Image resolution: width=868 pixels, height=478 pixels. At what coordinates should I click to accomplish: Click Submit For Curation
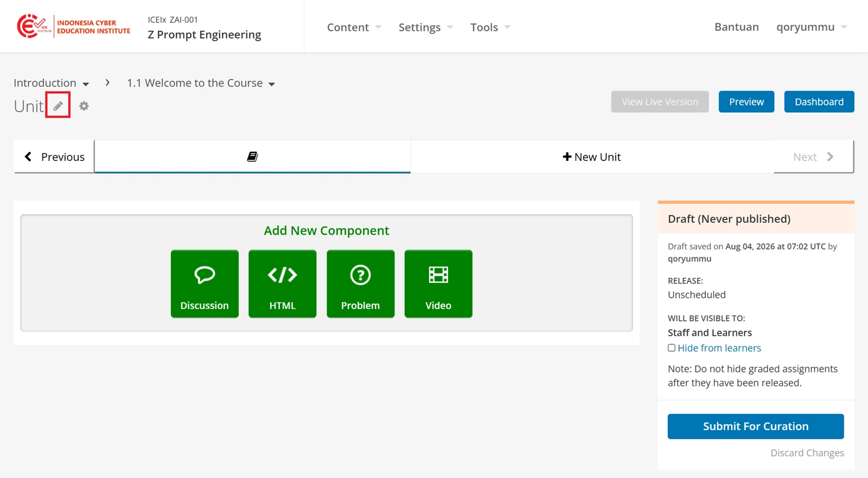click(756, 427)
